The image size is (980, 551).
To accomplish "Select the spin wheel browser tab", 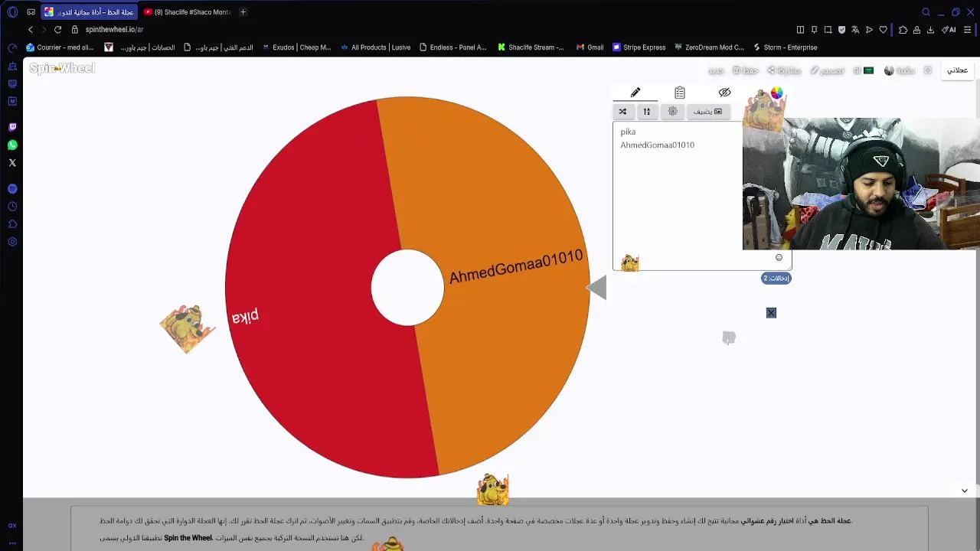I will (x=90, y=12).
